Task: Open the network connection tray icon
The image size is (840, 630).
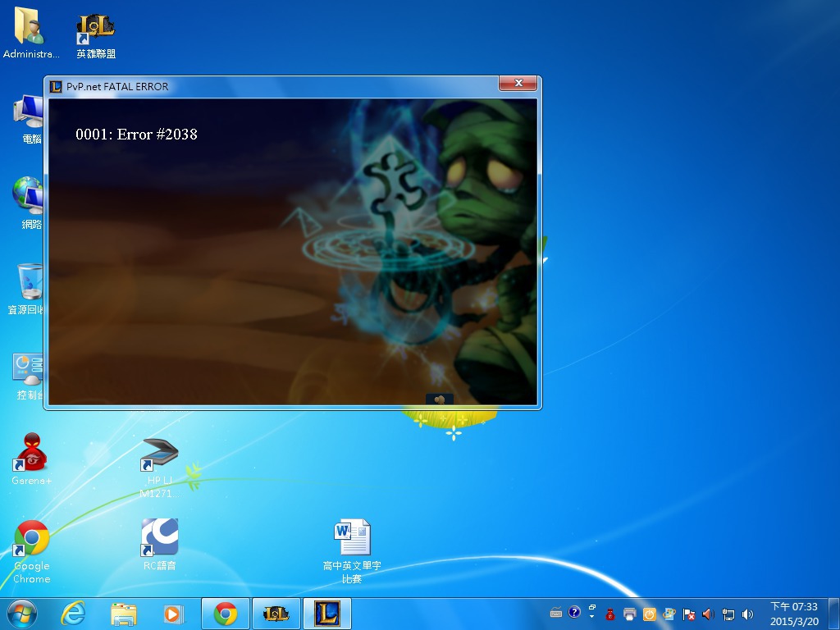Action: coord(728,614)
